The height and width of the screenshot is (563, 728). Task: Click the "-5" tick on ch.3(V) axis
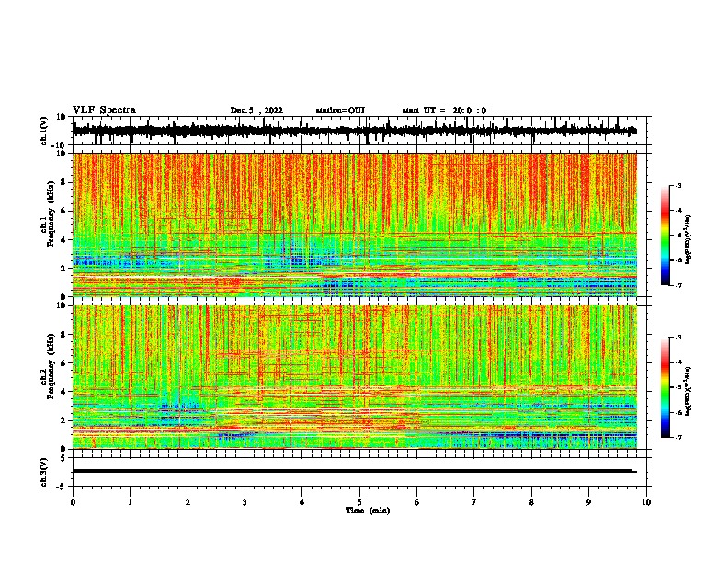pyautogui.click(x=62, y=487)
